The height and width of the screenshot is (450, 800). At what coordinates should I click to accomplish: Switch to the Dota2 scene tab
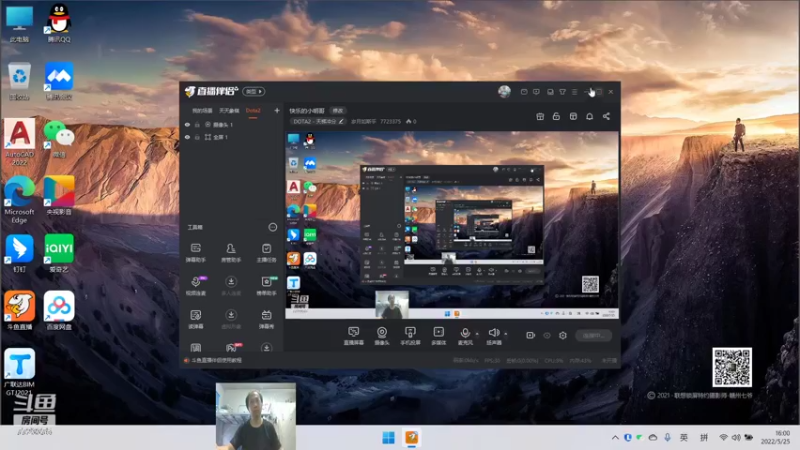[x=253, y=111]
